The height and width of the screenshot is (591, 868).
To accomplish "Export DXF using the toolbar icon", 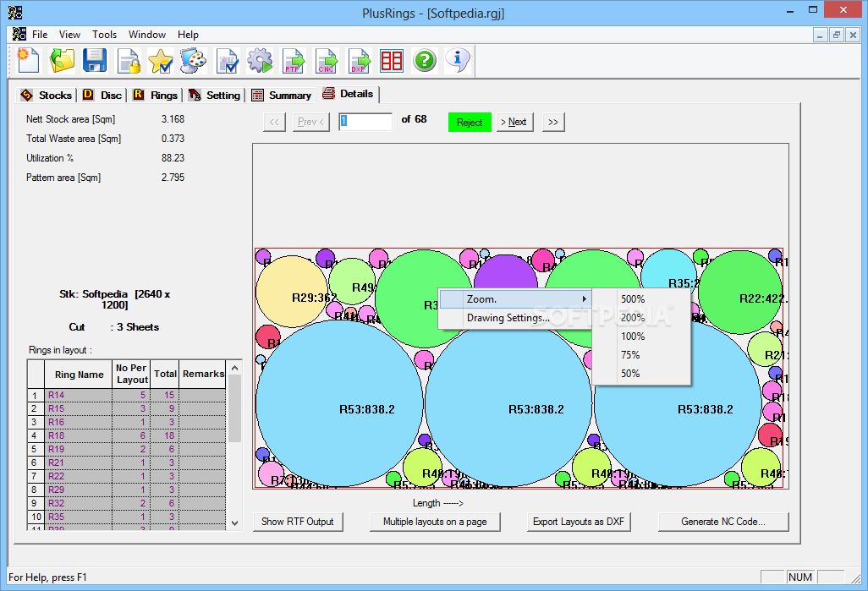I will 359,60.
